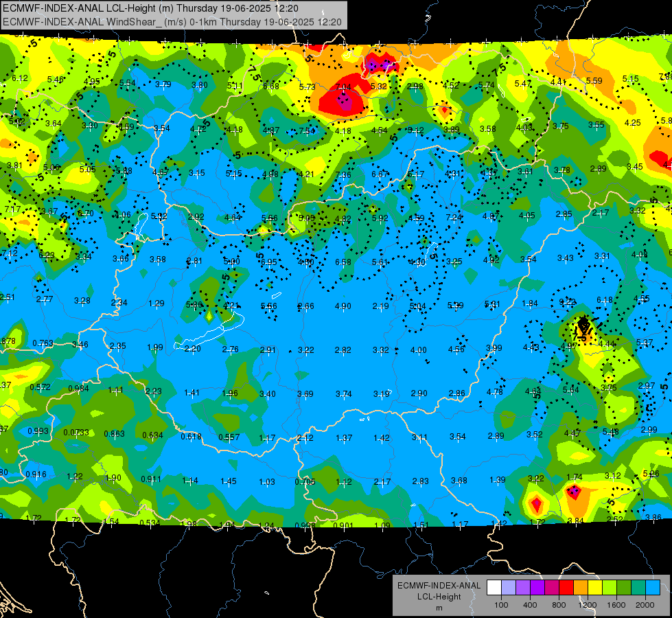Click the wind shear value "0.916"
The height and width of the screenshot is (618, 672).
(x=36, y=474)
